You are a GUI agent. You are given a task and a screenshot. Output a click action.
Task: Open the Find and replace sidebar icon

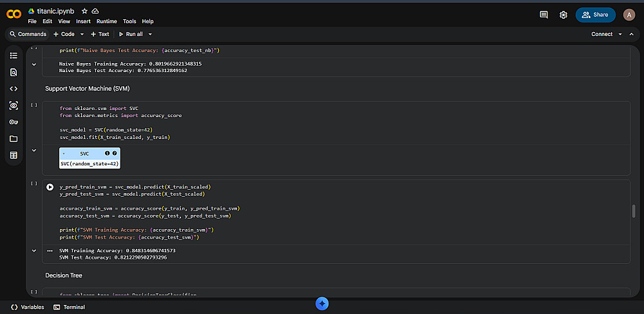pos(14,72)
